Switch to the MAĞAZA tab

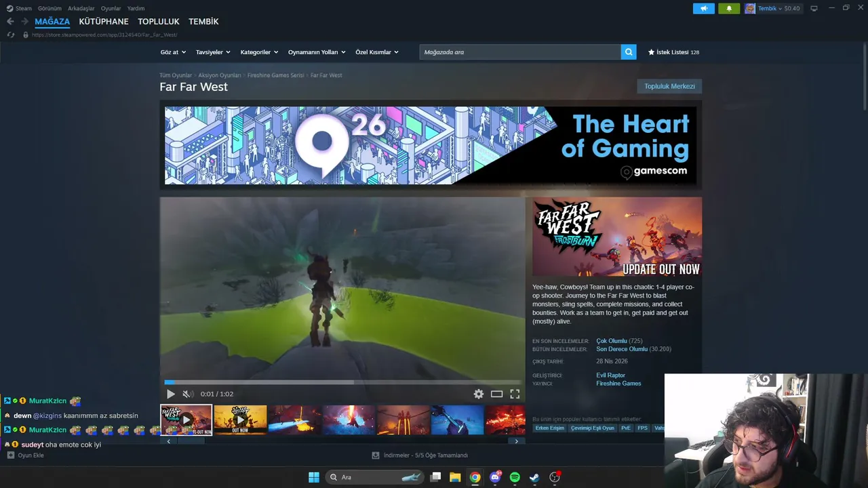coord(52,22)
